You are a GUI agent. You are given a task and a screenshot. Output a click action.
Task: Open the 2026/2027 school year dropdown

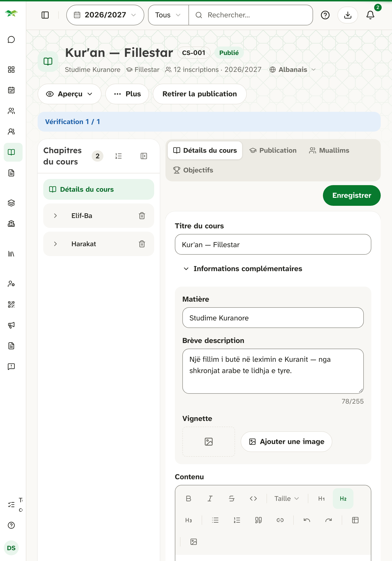[105, 15]
